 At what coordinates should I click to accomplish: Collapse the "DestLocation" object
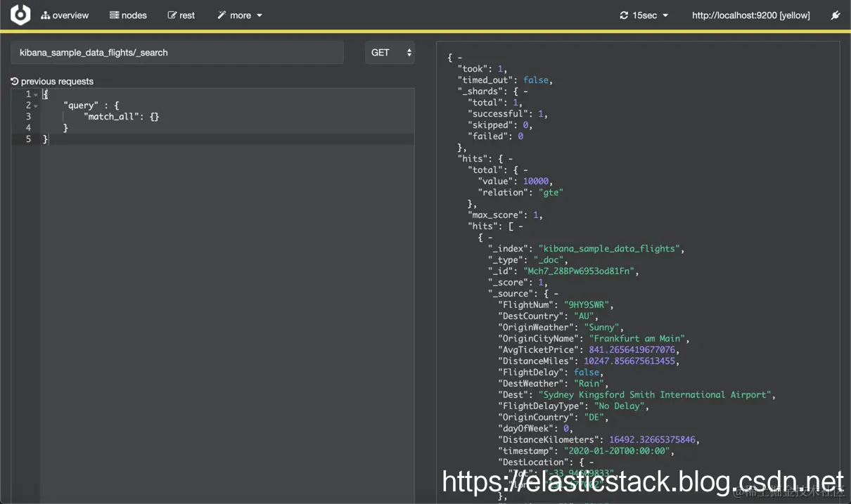[591, 463]
